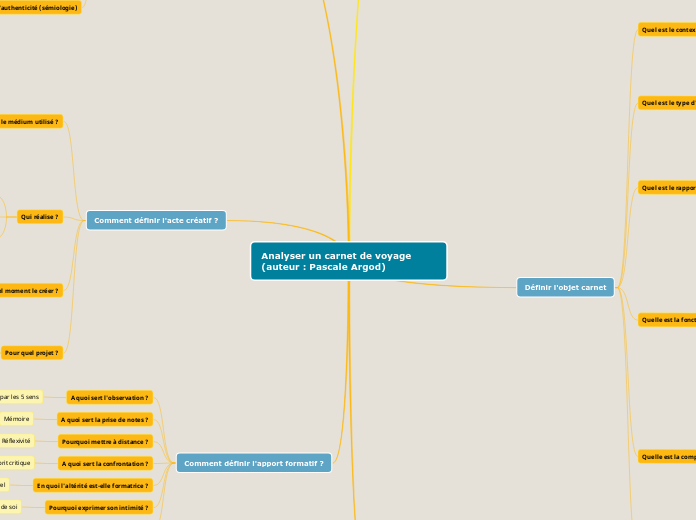Click the 'Quel est le contex…' node
The width and height of the screenshot is (696, 520).
click(x=667, y=30)
